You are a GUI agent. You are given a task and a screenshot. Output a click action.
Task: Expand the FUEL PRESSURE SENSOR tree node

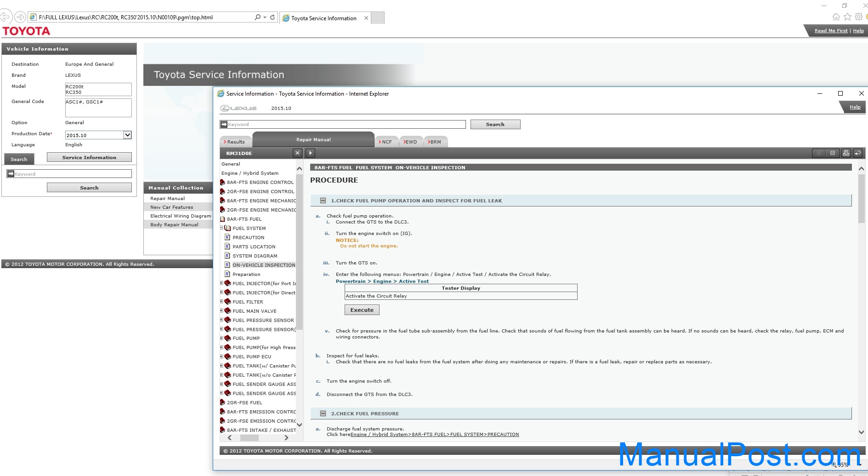[221, 320]
